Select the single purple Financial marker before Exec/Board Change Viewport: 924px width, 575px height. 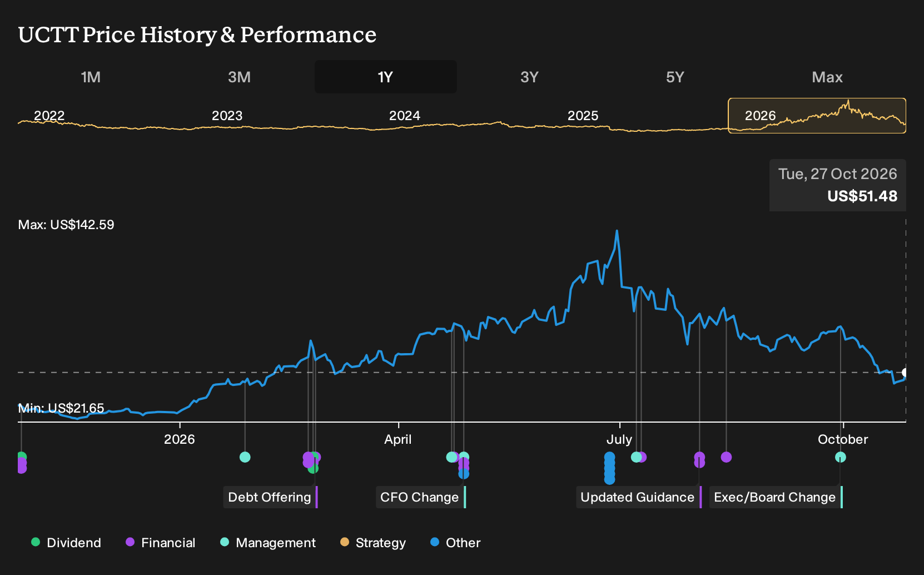click(726, 457)
